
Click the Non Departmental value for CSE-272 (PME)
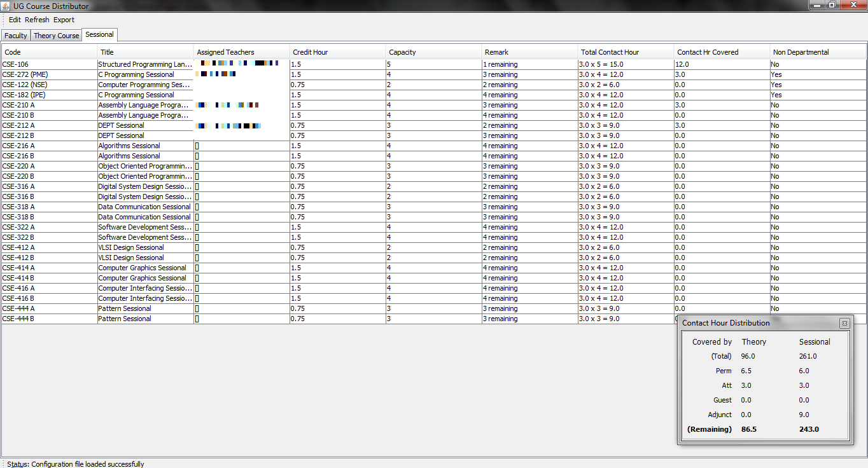(x=818, y=74)
